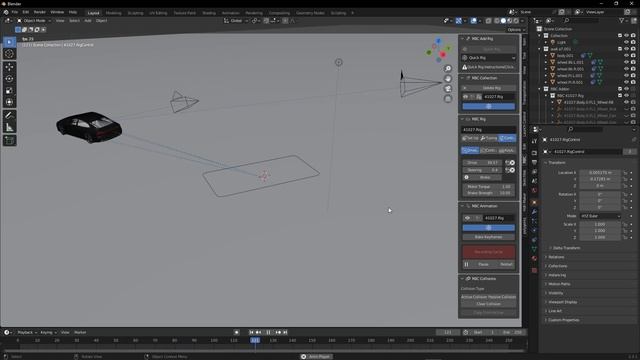Hide the Light object via eye icon
This screenshot has height=360, width=640.
click(627, 42)
